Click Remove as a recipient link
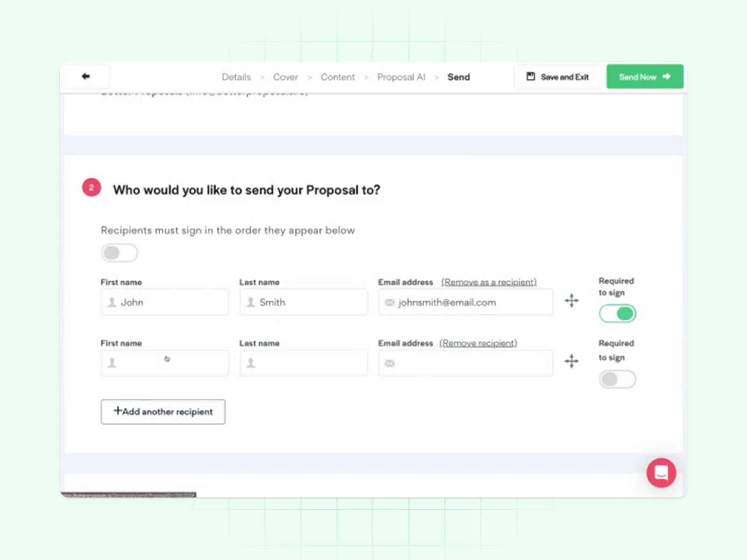The image size is (747, 560). [489, 282]
